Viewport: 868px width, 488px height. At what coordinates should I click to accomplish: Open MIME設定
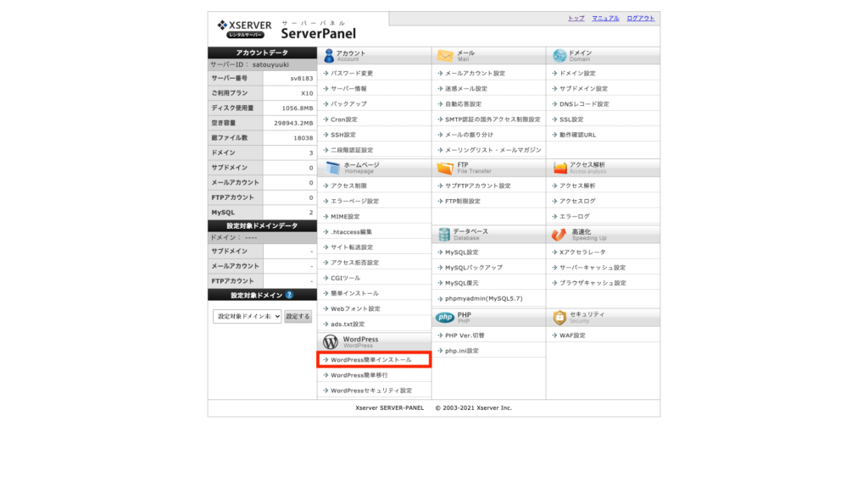[345, 217]
